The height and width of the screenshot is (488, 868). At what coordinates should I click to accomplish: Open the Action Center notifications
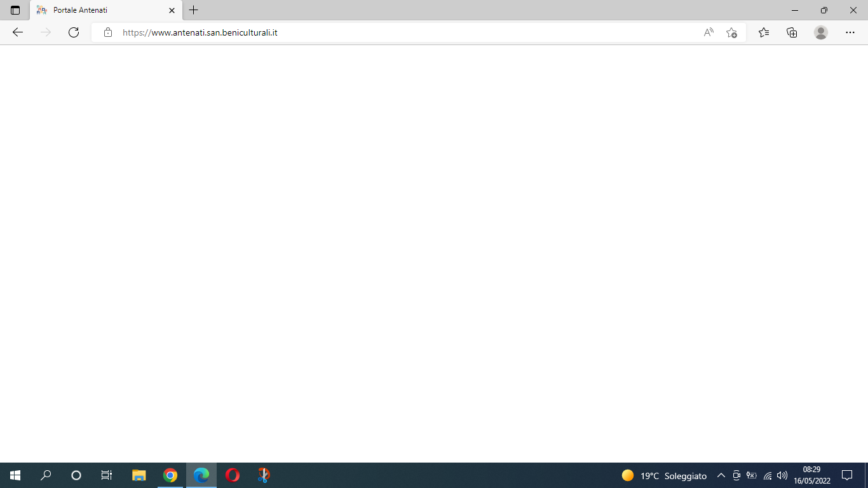847,475
